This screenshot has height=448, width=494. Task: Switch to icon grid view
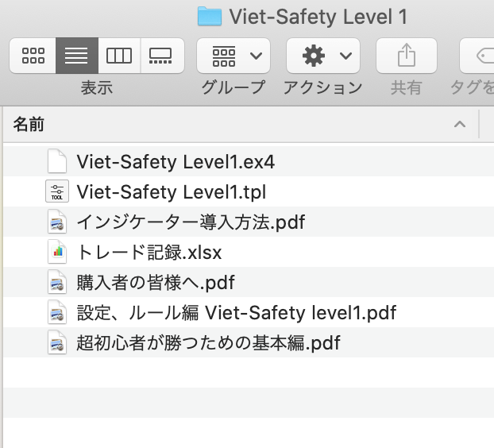pyautogui.click(x=33, y=56)
